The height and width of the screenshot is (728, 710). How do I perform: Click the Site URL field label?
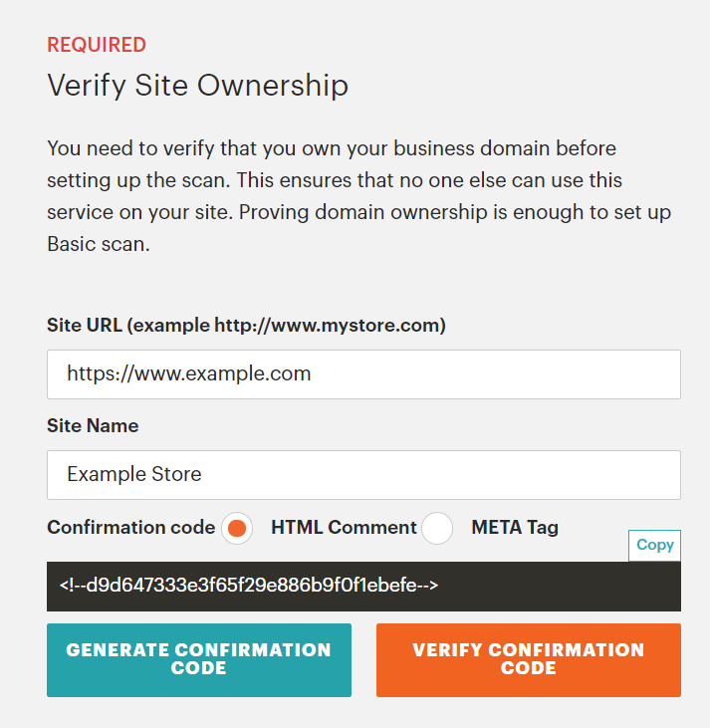pyautogui.click(x=246, y=325)
